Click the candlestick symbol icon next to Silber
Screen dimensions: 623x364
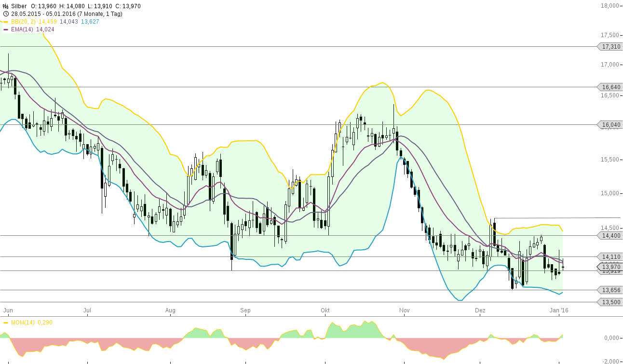[x=6, y=6]
